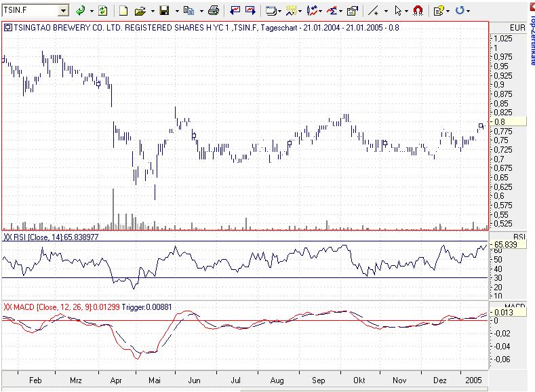The height and width of the screenshot is (392, 535).
Task: Click the 0.8 current price marker
Action: [509, 121]
